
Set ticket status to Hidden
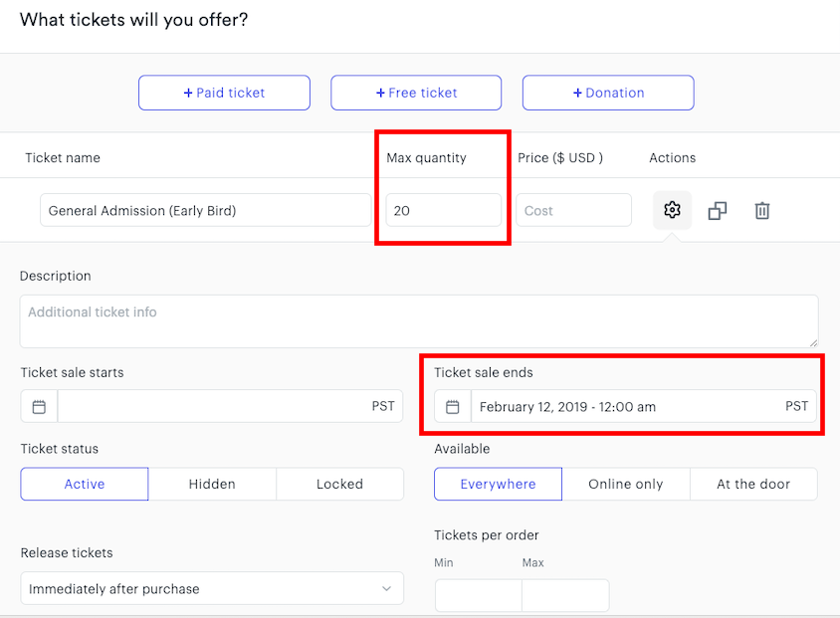tap(212, 484)
